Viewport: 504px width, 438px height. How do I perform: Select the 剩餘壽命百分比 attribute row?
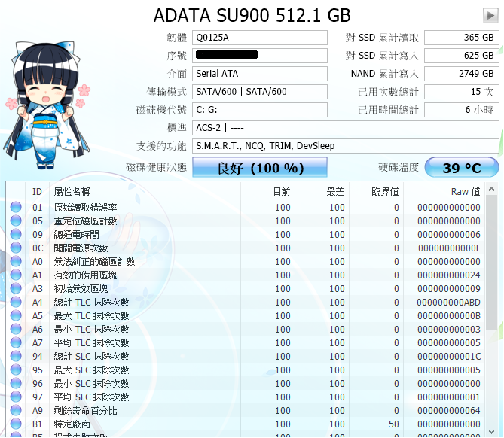tap(246, 410)
